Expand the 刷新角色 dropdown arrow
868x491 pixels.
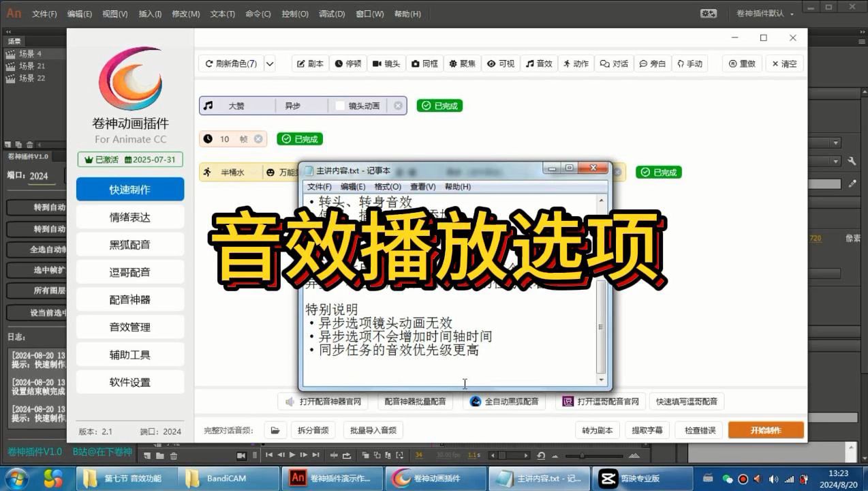(x=270, y=63)
